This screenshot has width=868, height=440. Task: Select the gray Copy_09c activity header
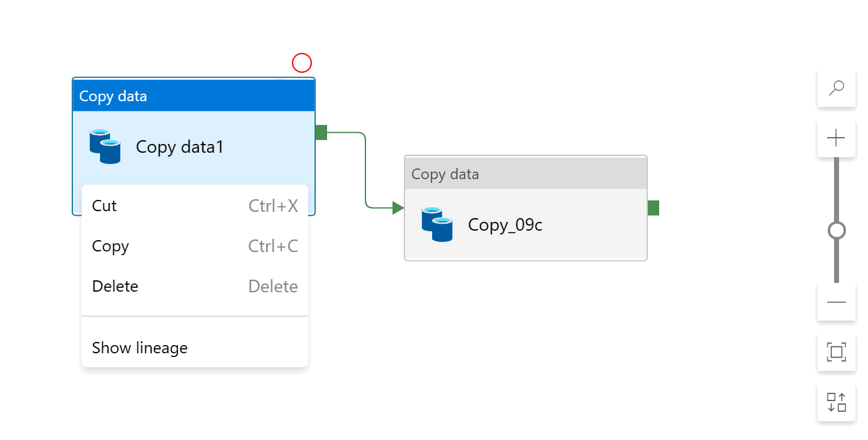pos(525,174)
